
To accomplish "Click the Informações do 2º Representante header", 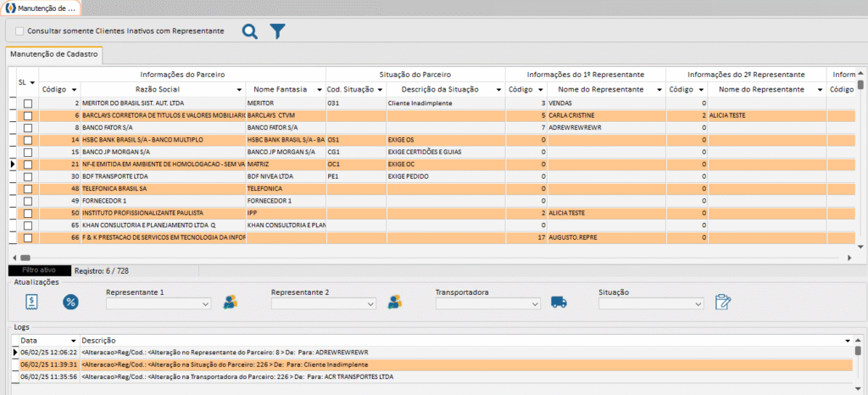I will coord(746,74).
